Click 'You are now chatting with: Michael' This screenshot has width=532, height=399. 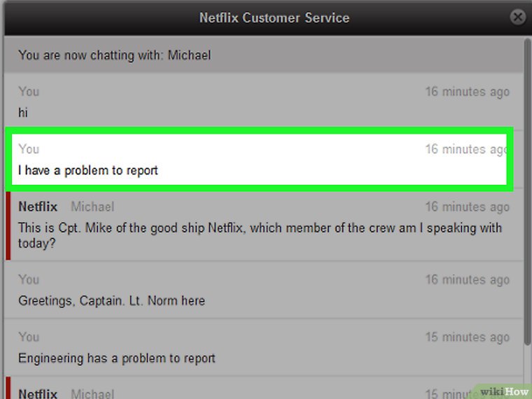114,55
